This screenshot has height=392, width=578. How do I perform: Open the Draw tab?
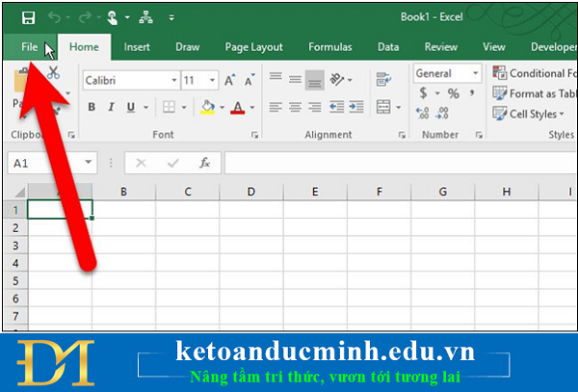tap(187, 47)
